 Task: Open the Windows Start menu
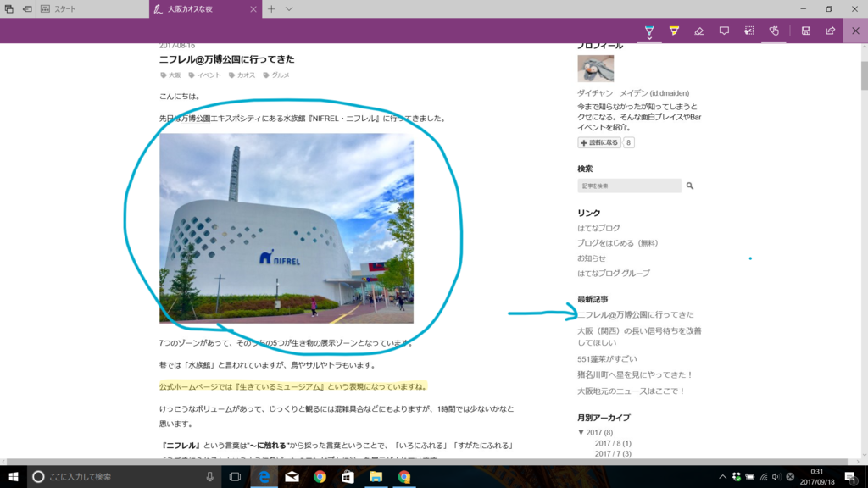(14, 476)
